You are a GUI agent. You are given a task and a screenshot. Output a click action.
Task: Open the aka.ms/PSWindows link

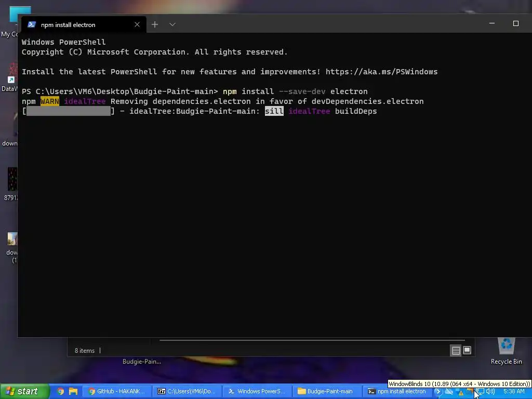click(x=382, y=72)
